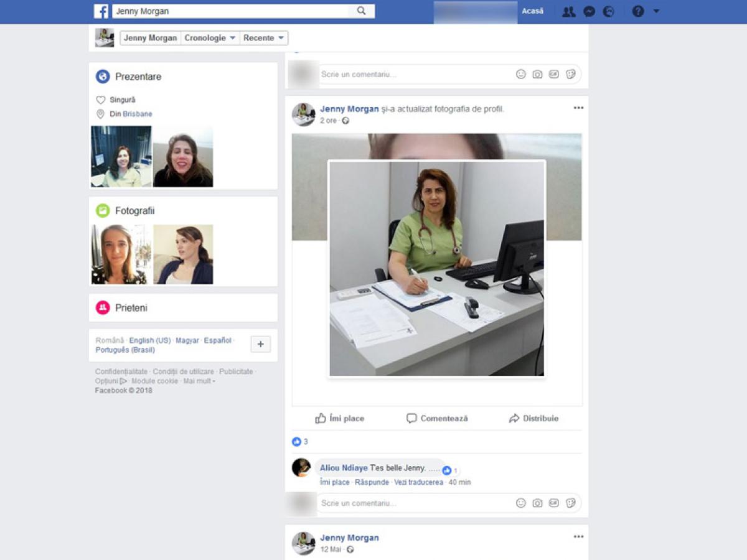This screenshot has width=747, height=560.
Task: Click the Facebook logo icon
Action: [x=101, y=11]
